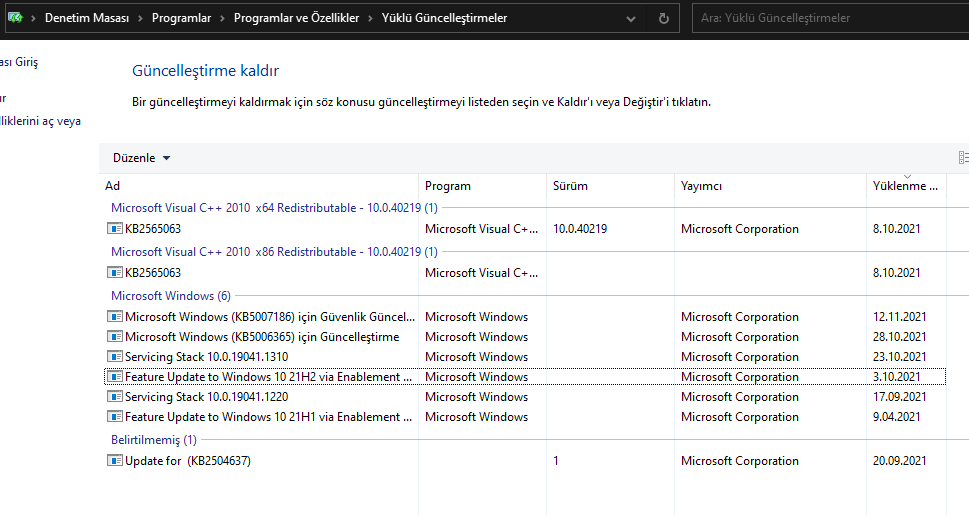Viewport: 969px width, 515px height.
Task: Select Feature Update to Windows 10 21H1 entry
Action: click(x=268, y=417)
